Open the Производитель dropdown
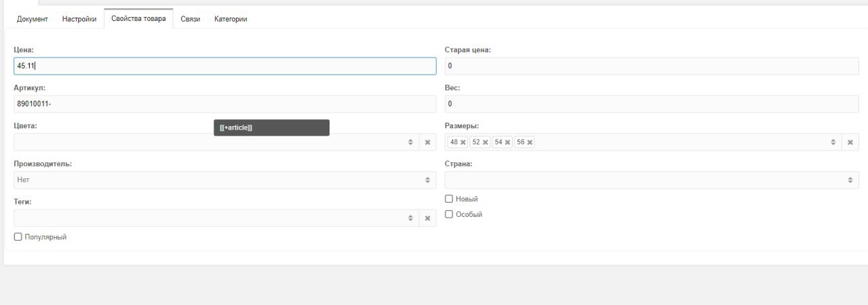Screen dimensions: 868x305 coord(225,180)
